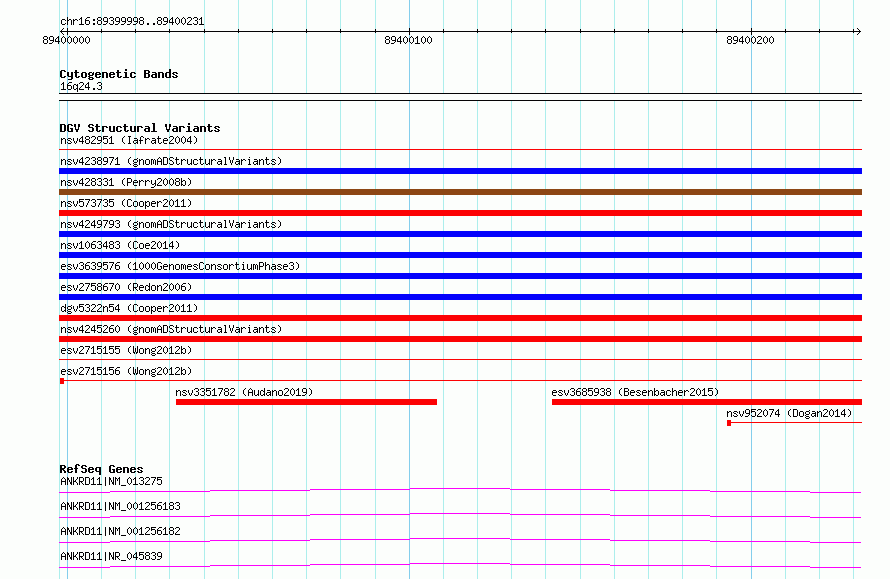Image resolution: width=890 pixels, height=579 pixels.
Task: Click the nsv1063483 (Coe2014) label
Action: [120, 245]
